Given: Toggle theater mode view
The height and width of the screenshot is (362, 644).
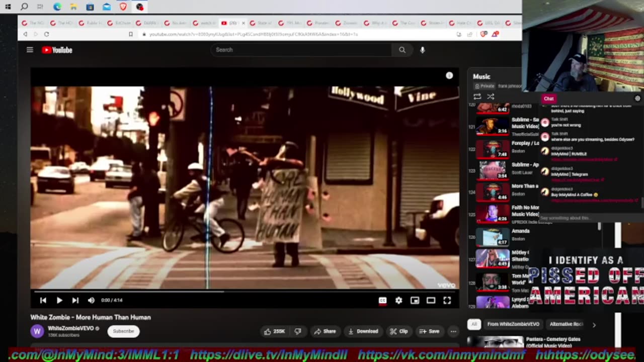Looking at the screenshot, I should pos(431,300).
